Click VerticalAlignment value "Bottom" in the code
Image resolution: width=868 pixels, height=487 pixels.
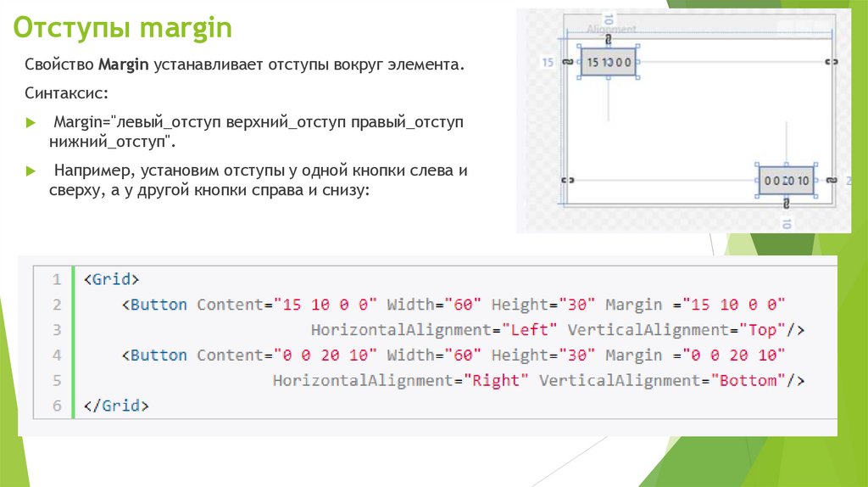click(748, 381)
